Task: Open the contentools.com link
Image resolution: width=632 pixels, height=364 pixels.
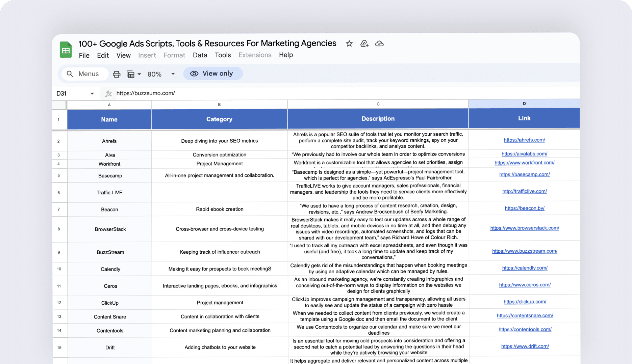Action: click(x=525, y=329)
